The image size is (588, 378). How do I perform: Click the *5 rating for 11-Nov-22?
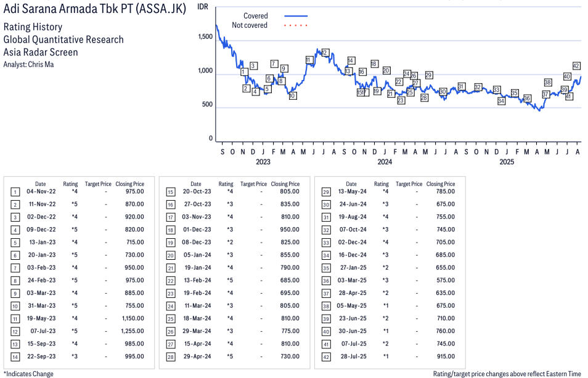coord(75,204)
